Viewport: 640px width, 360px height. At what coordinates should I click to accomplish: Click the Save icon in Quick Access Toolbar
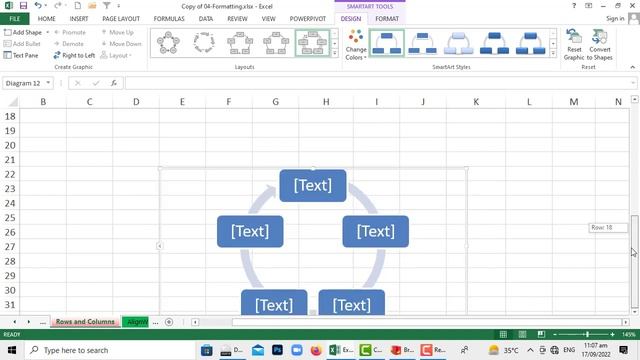pos(23,6)
